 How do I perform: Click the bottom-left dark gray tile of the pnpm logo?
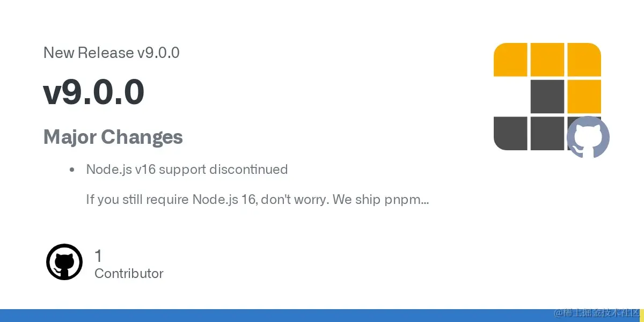[x=510, y=133]
